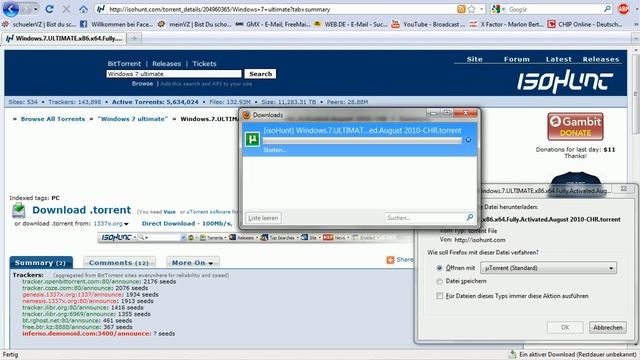Click the Adblock Plus ABP icon
Image resolution: width=640 pixels, height=360 pixels.
(x=623, y=9)
